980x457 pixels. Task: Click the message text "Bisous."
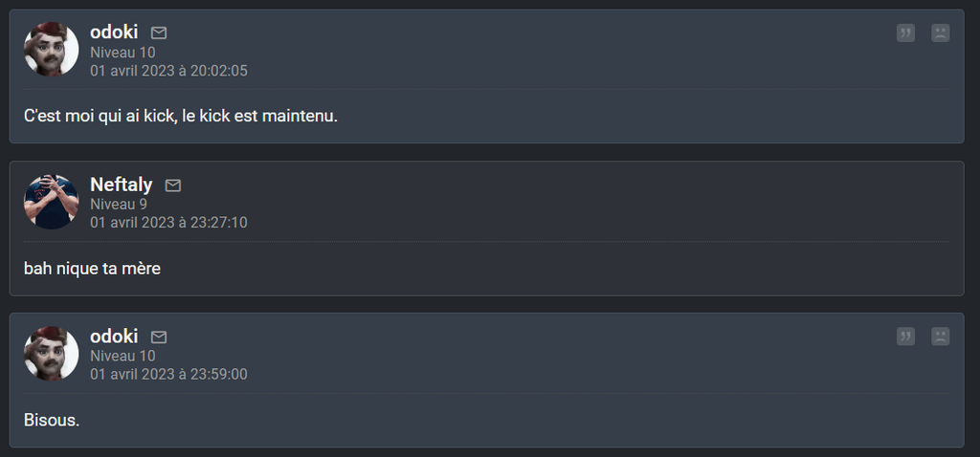tap(52, 420)
